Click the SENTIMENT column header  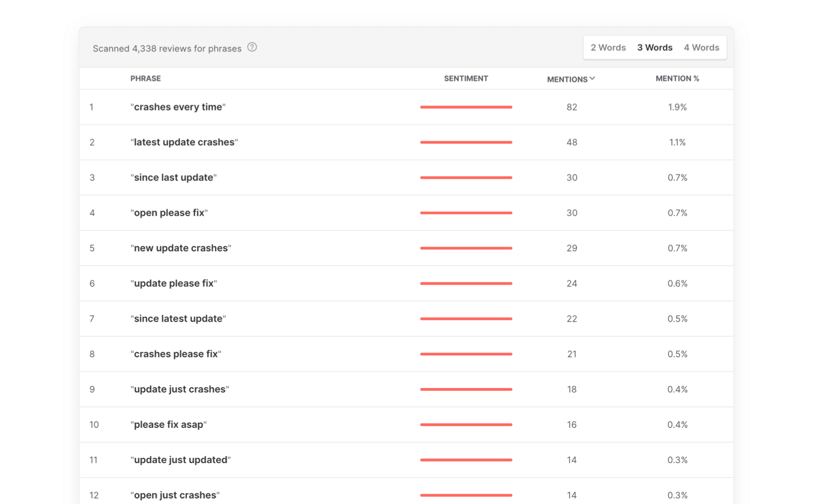tap(466, 79)
